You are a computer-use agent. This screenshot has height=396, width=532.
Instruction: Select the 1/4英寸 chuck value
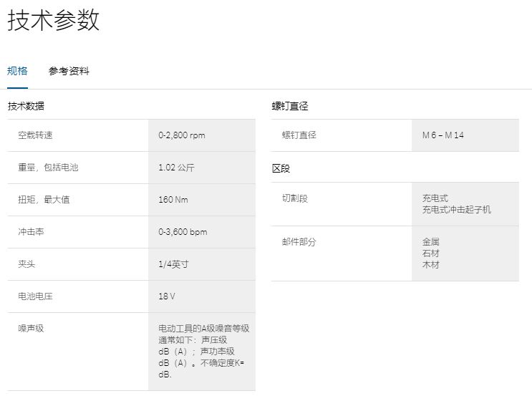click(173, 264)
